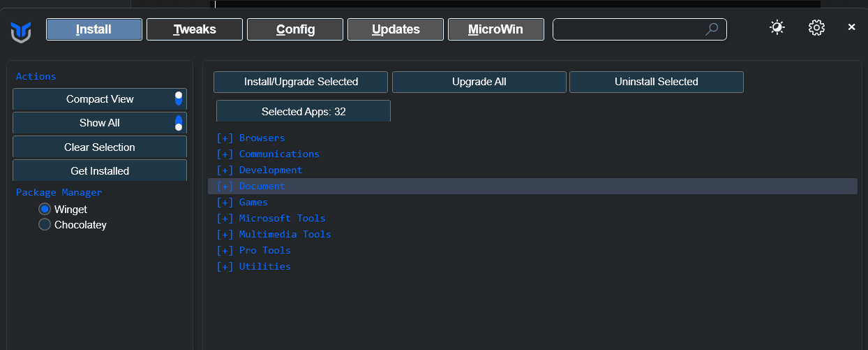
Task: Open the MicroWin tab
Action: tap(495, 29)
